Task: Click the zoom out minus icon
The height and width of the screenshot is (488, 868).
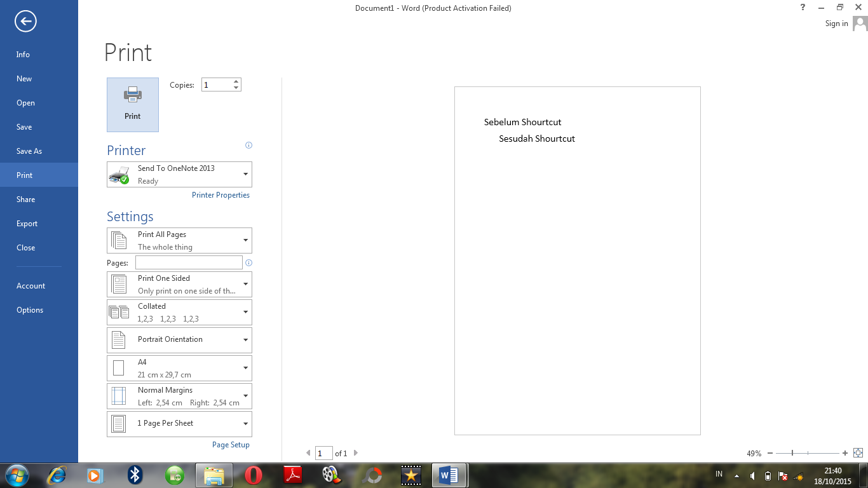Action: (770, 453)
